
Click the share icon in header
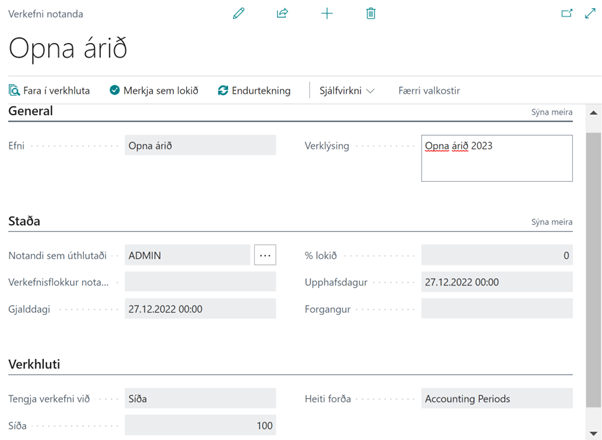click(x=282, y=13)
